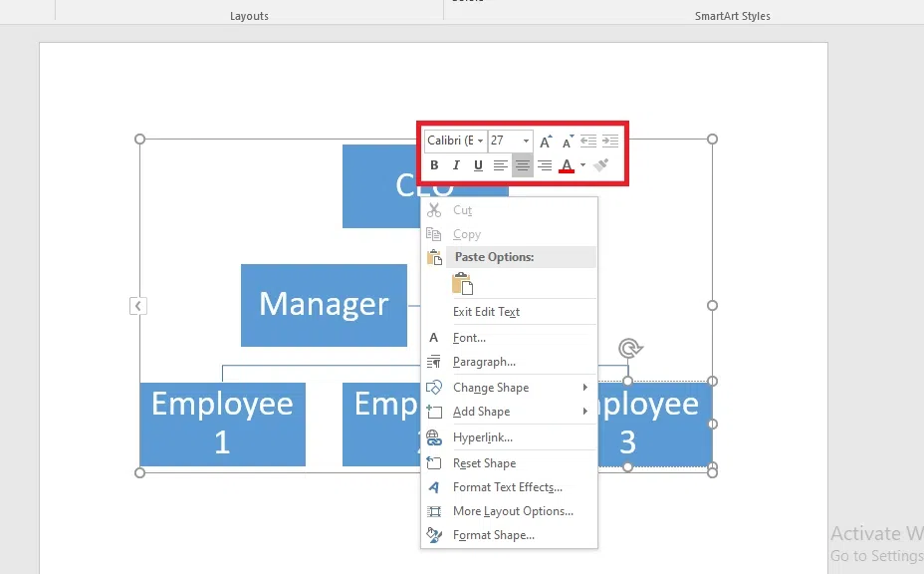Click the Paste option clipboard icon
This screenshot has width=924, height=574.
(463, 284)
